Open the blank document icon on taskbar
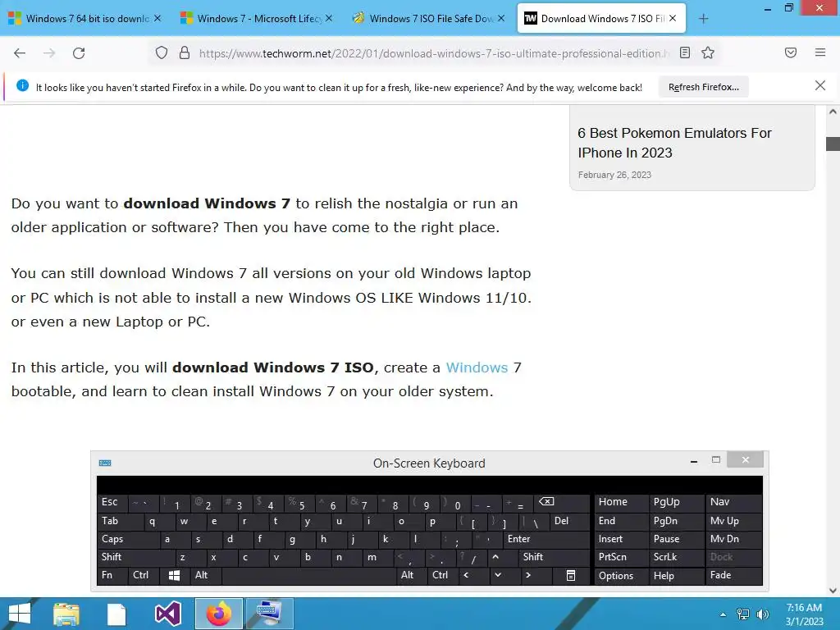The image size is (840, 630). point(116,614)
